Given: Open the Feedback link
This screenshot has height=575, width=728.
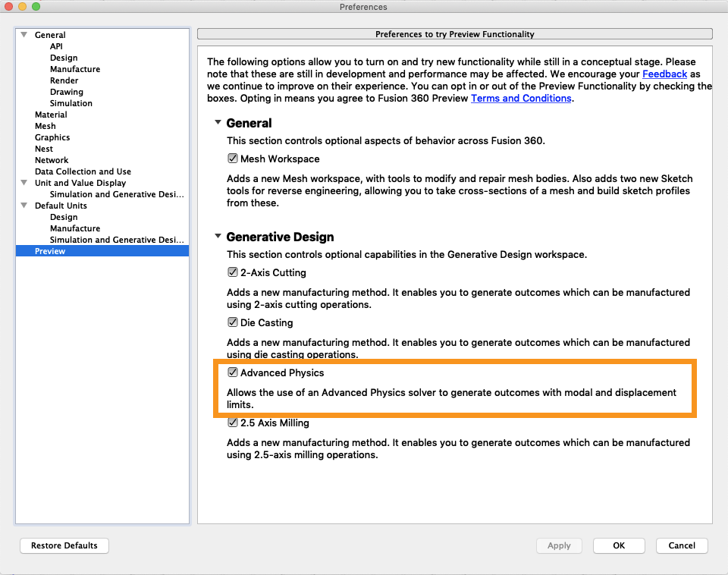Looking at the screenshot, I should 664,74.
